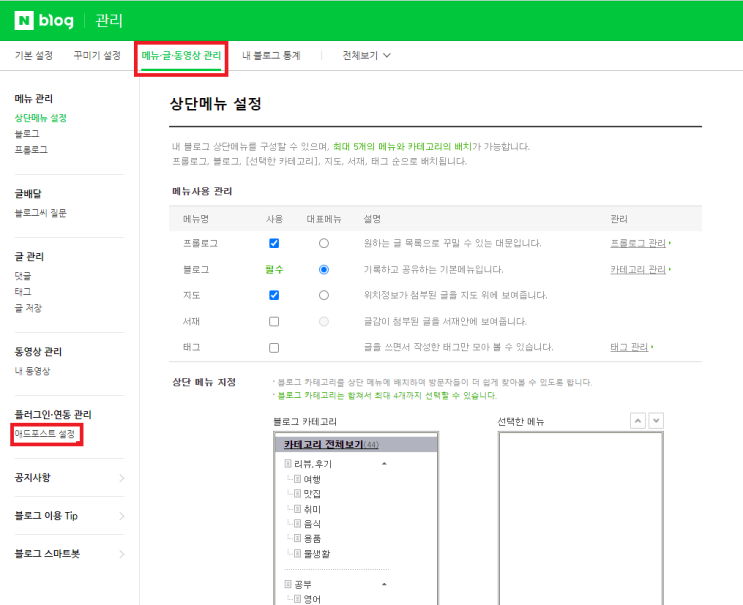Move the selected menu down

pos(656,421)
